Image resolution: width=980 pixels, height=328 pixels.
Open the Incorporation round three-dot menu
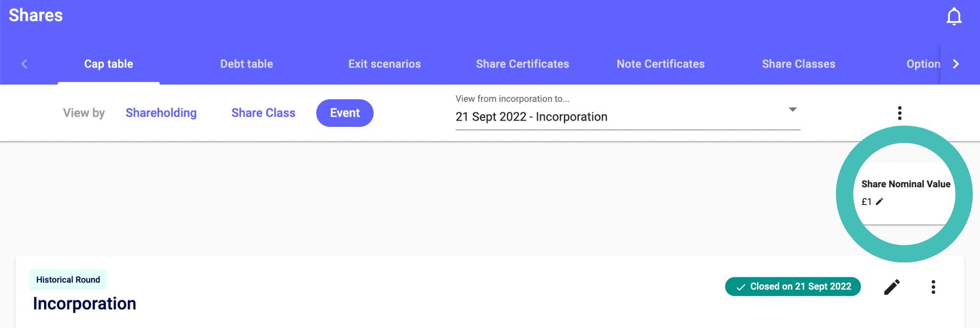click(x=933, y=287)
